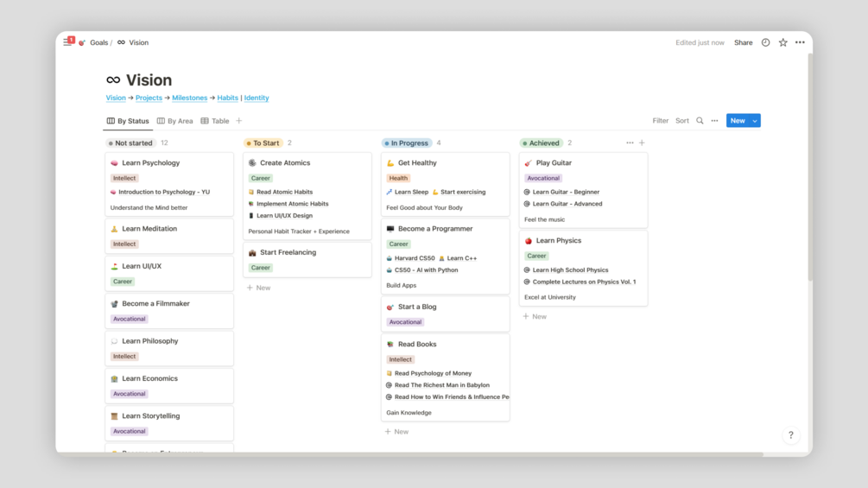
Task: Click the horizontal board scrollbar
Action: coord(409,454)
